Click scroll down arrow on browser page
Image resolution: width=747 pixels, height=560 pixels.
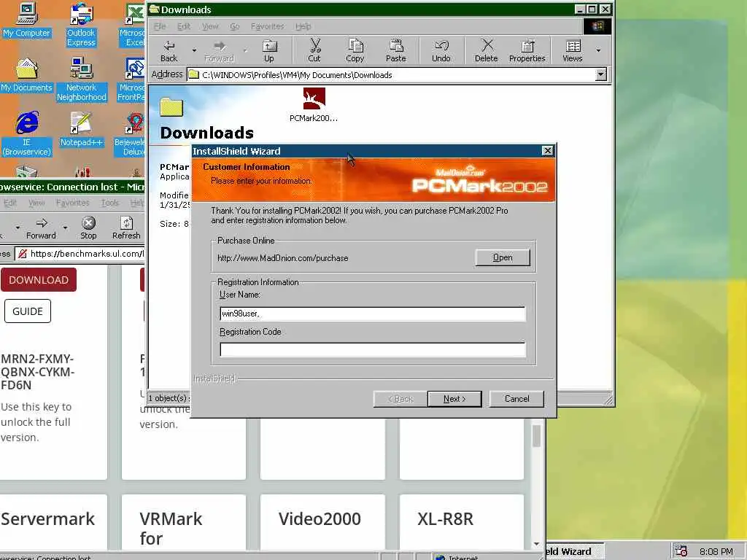coord(536,544)
